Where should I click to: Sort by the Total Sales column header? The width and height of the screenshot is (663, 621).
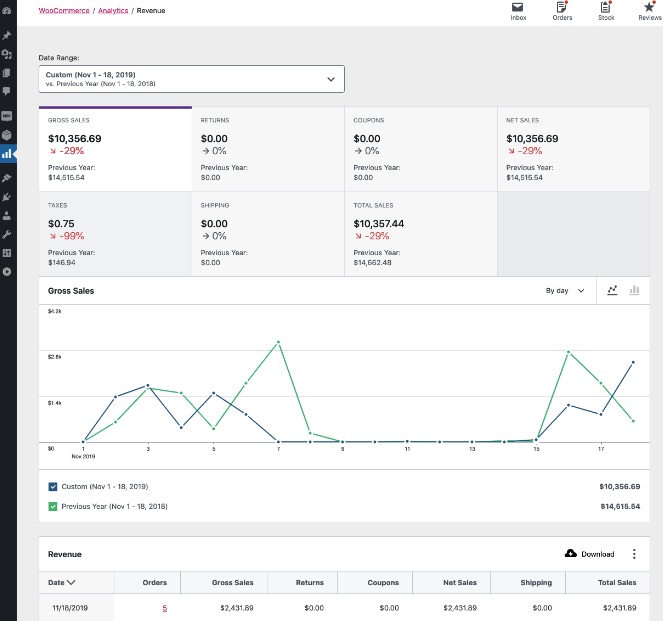click(x=617, y=583)
